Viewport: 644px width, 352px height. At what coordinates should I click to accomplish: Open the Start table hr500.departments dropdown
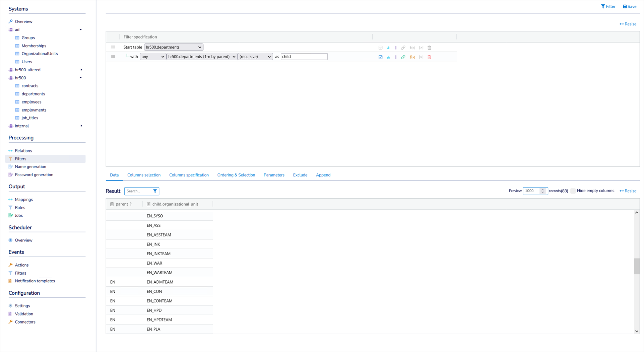[174, 47]
